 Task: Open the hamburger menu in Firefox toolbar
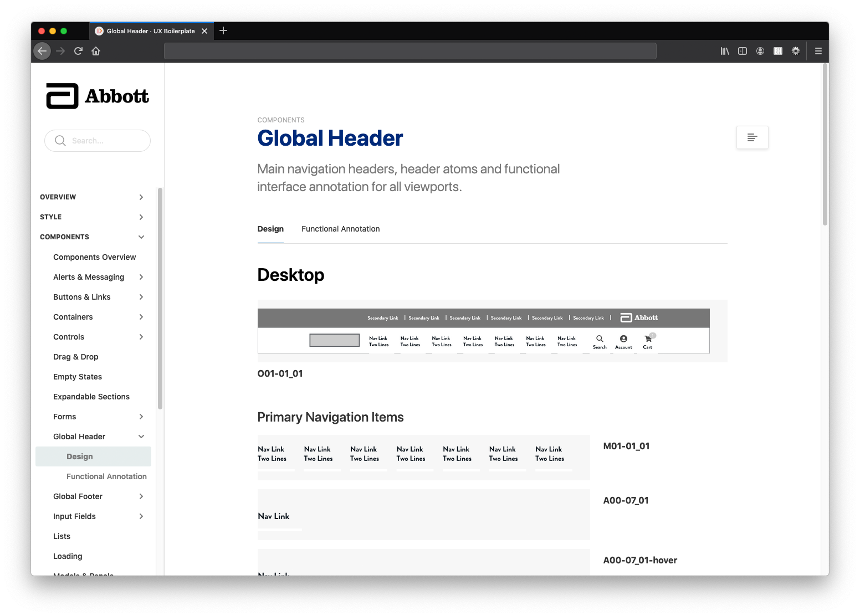point(818,51)
